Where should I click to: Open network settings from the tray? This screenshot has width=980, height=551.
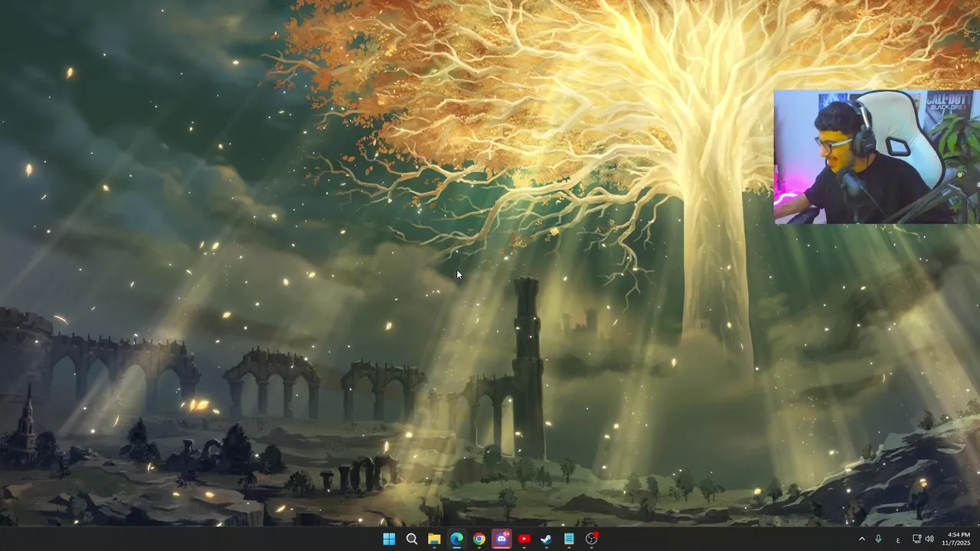916,539
